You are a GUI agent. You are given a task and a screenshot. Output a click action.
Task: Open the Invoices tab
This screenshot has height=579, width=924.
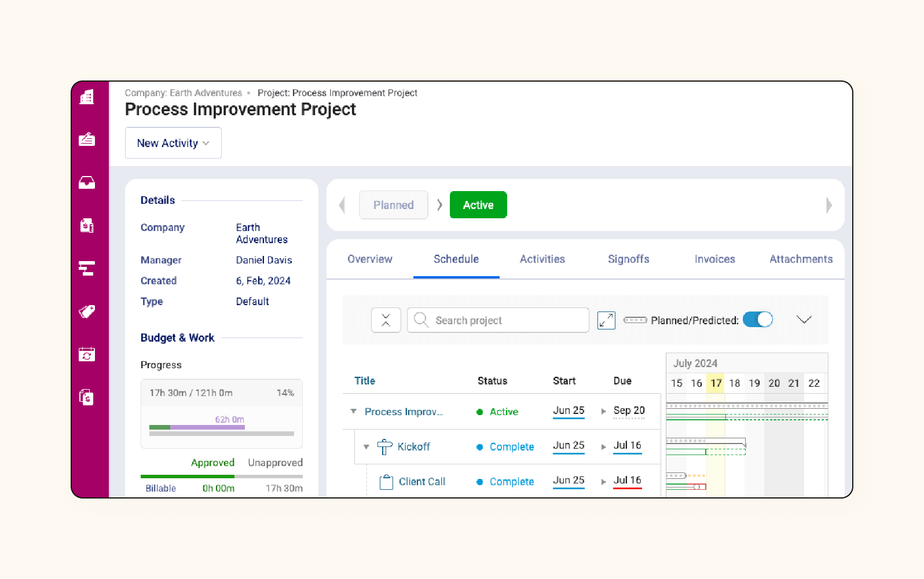(x=714, y=259)
